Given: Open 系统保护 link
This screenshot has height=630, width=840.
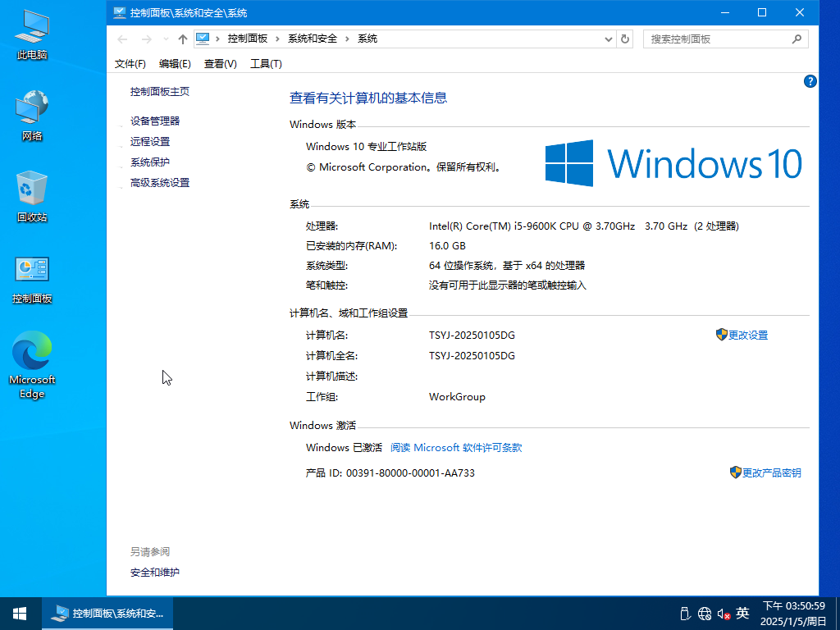Looking at the screenshot, I should [150, 162].
